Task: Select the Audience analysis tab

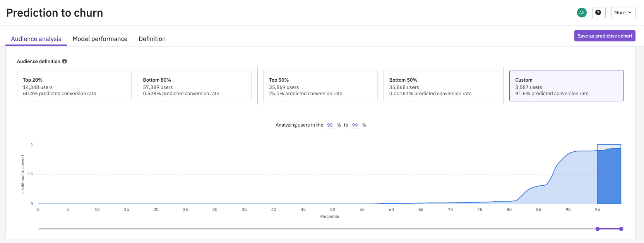Action: [36, 39]
